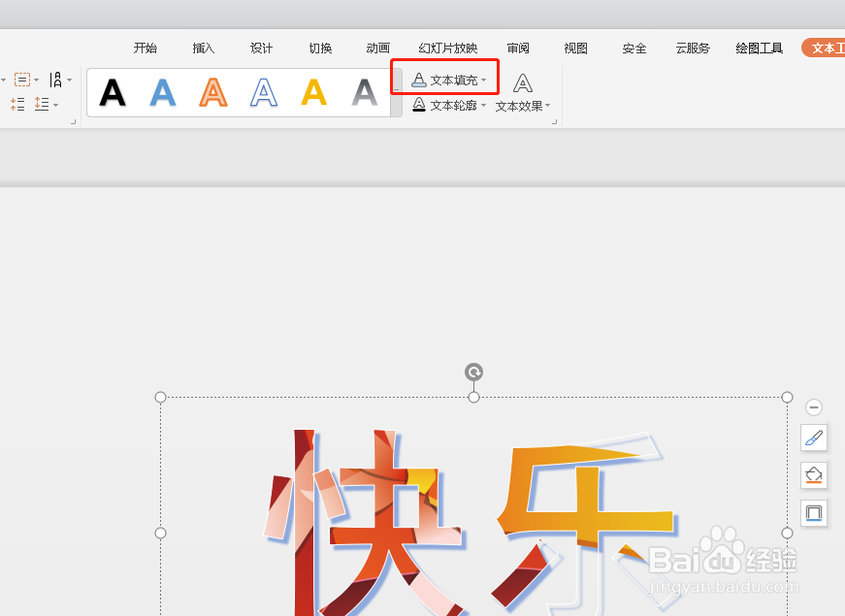The image size is (845, 616).
Task: Toggle decrease indent formatting
Action: [x=16, y=104]
